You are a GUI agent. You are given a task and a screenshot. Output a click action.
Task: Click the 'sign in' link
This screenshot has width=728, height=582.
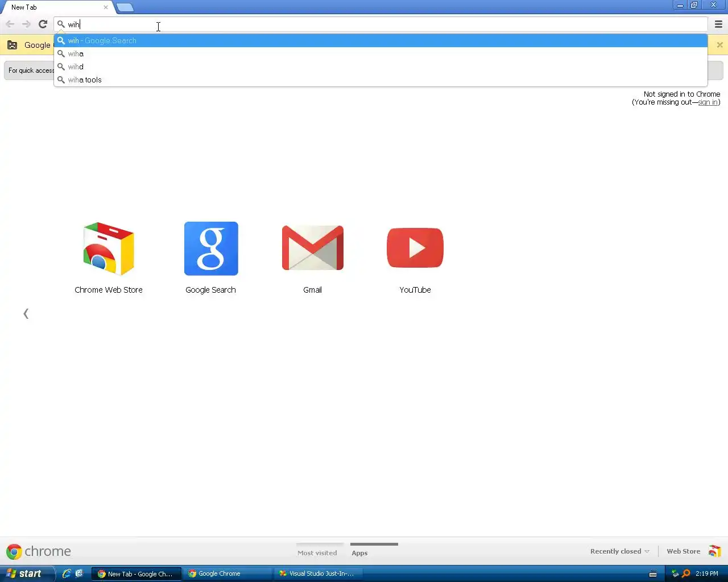coord(708,102)
